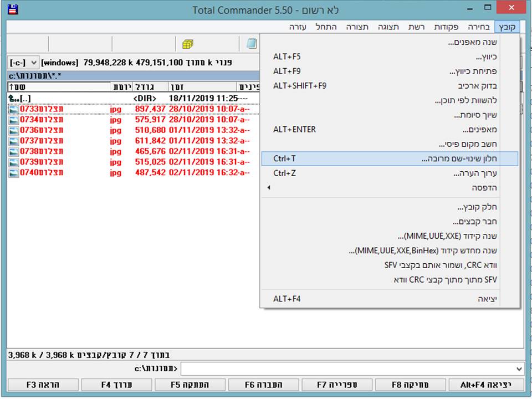Click the F6 העברה button
The height and width of the screenshot is (399, 532).
264,385
